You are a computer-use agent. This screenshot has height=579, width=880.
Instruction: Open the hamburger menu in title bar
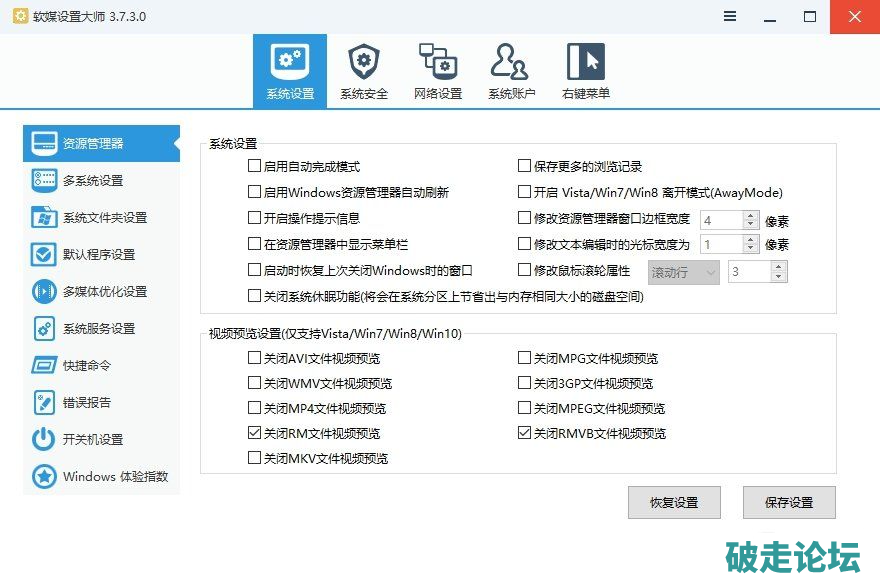pyautogui.click(x=731, y=16)
